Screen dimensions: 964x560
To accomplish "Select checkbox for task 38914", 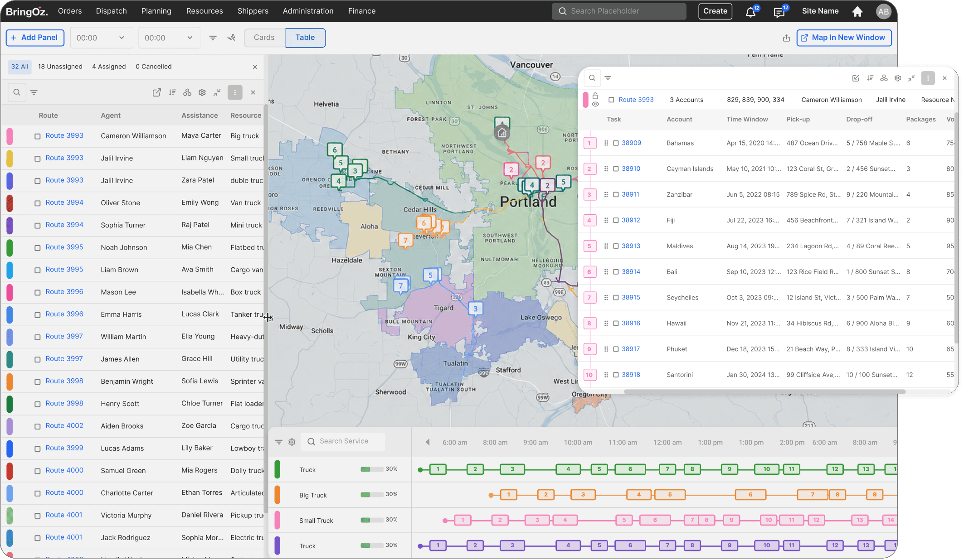I will click(616, 272).
